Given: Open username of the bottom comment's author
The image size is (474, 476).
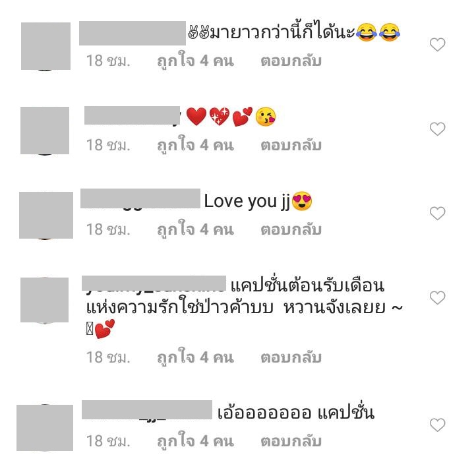Looking at the screenshot, I should click(x=146, y=410).
